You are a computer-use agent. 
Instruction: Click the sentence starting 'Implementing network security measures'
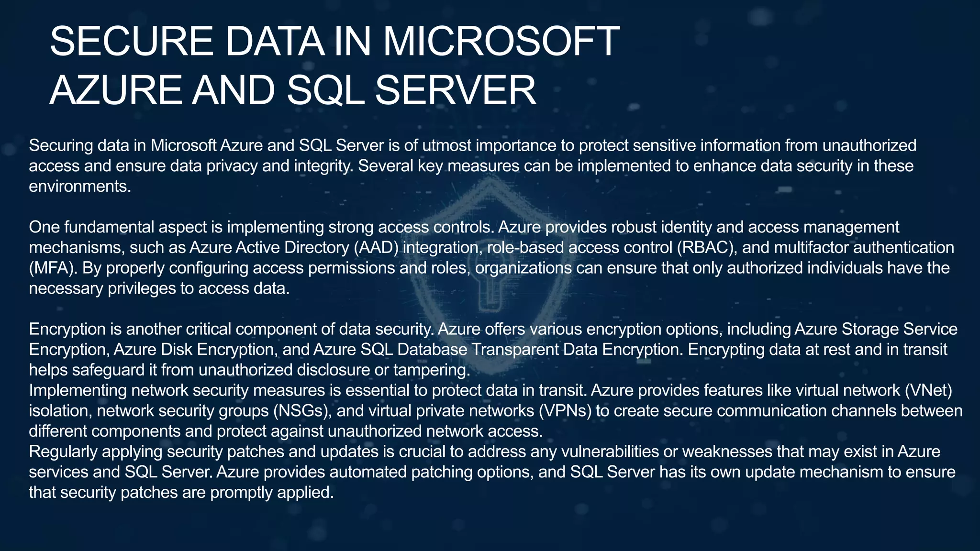tap(308, 390)
